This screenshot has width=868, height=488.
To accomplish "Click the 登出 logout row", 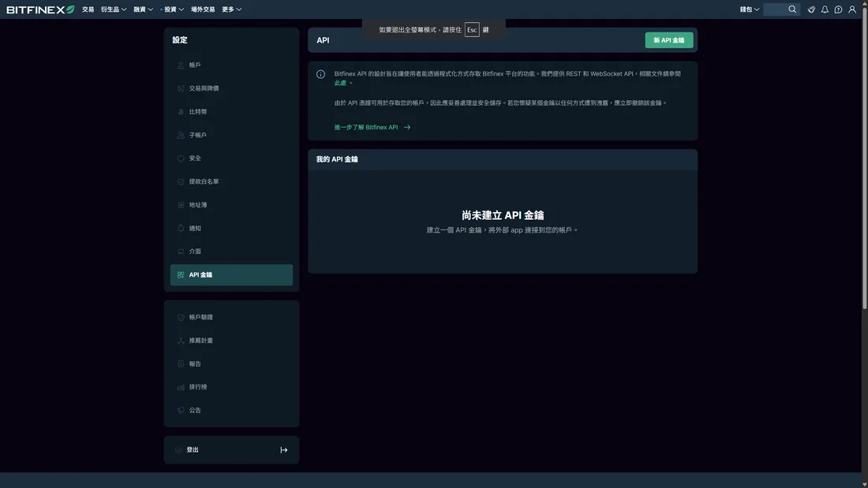I will click(x=231, y=450).
